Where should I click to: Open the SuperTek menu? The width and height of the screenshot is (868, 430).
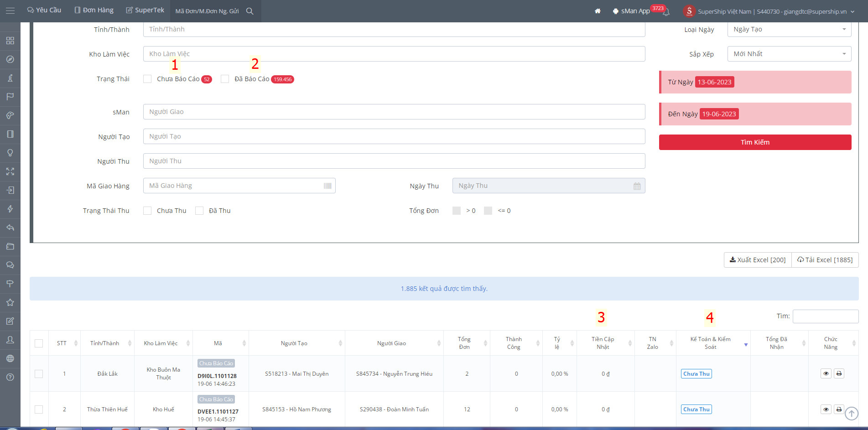pyautogui.click(x=145, y=10)
